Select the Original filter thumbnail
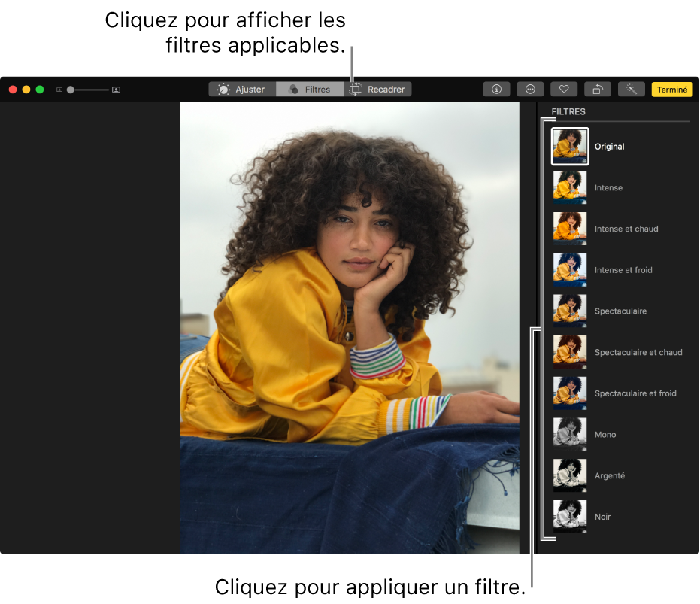 570,147
